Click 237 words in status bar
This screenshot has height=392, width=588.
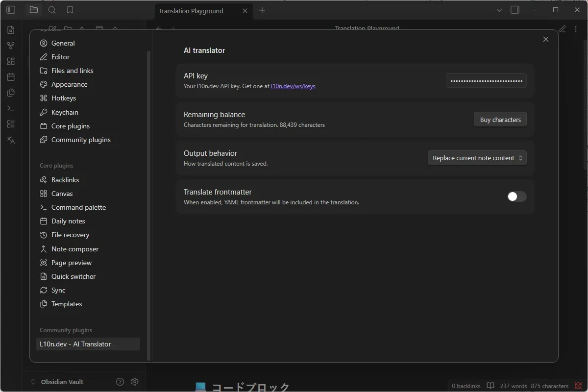pos(514,386)
